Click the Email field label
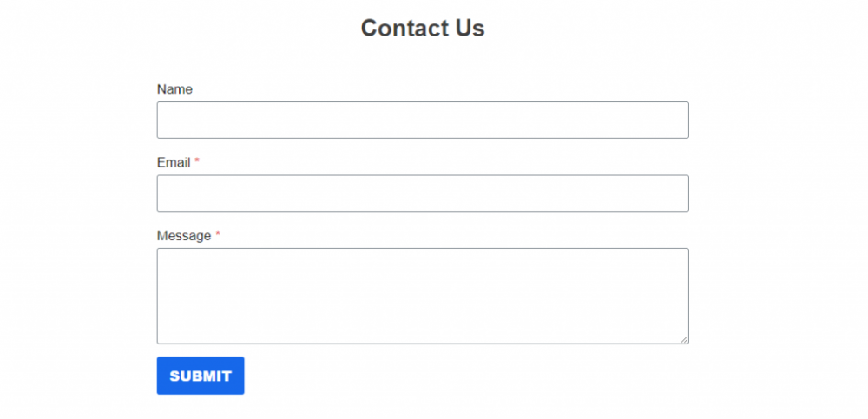 174,162
